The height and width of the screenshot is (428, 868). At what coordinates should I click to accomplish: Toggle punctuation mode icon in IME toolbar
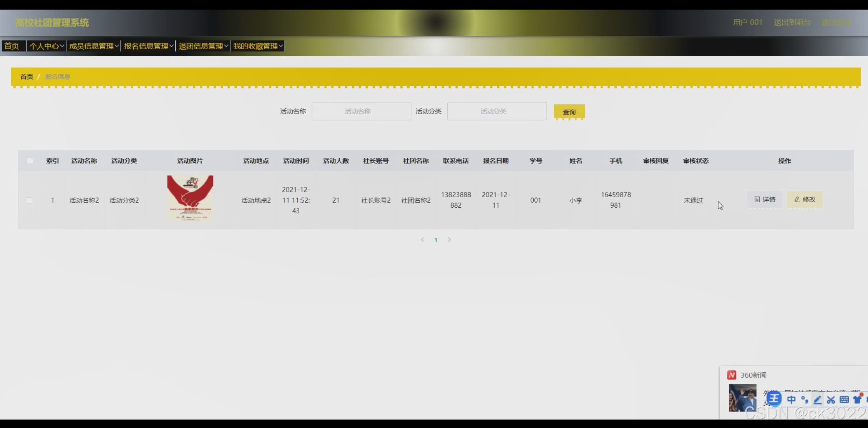(804, 400)
